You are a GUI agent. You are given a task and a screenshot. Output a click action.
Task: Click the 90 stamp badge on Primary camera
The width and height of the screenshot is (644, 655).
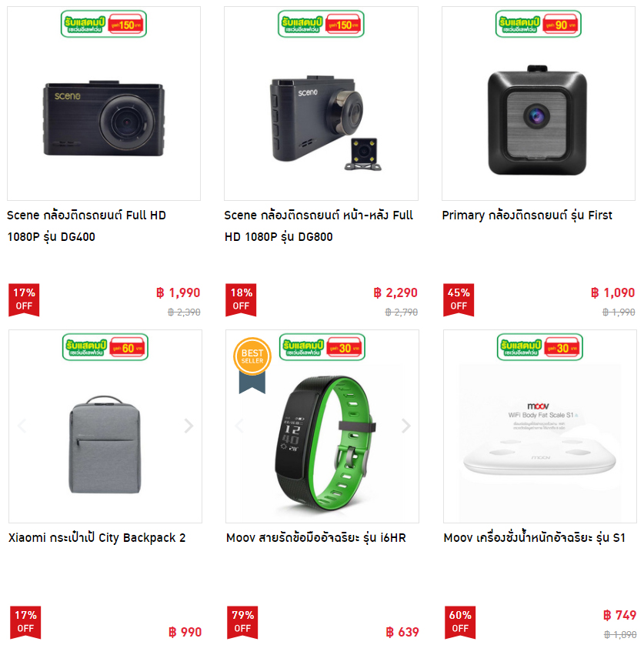pyautogui.click(x=539, y=24)
